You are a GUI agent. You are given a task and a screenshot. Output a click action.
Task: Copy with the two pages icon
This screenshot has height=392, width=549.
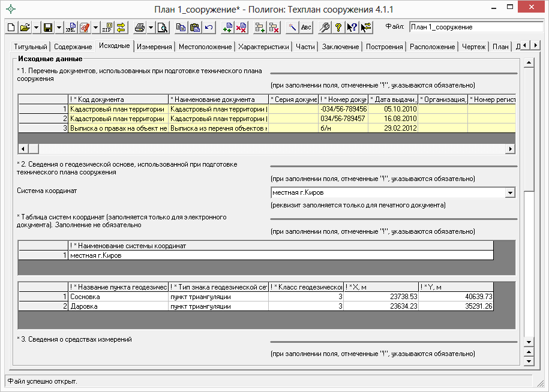181,28
